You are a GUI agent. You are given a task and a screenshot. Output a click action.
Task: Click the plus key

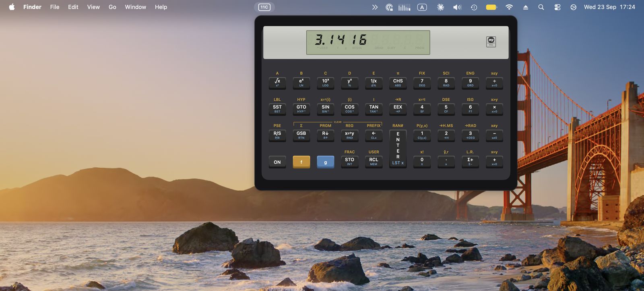click(x=495, y=162)
